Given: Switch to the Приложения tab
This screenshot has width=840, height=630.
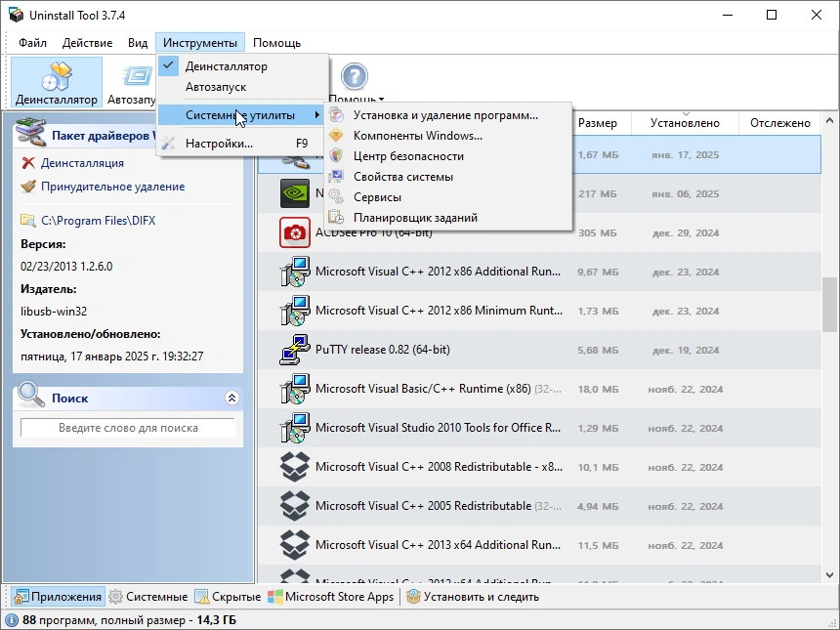Looking at the screenshot, I should coord(58,597).
